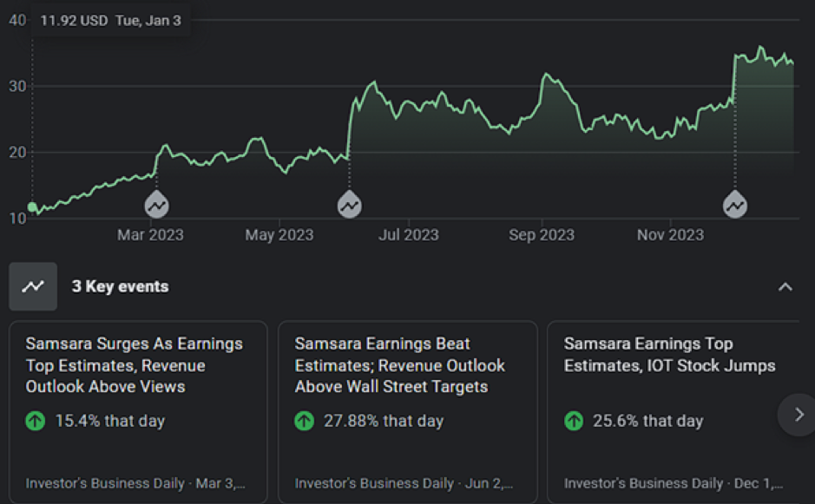Image resolution: width=815 pixels, height=504 pixels.
Task: Click the green Jan 3 starting point dot
Action: 33,207
